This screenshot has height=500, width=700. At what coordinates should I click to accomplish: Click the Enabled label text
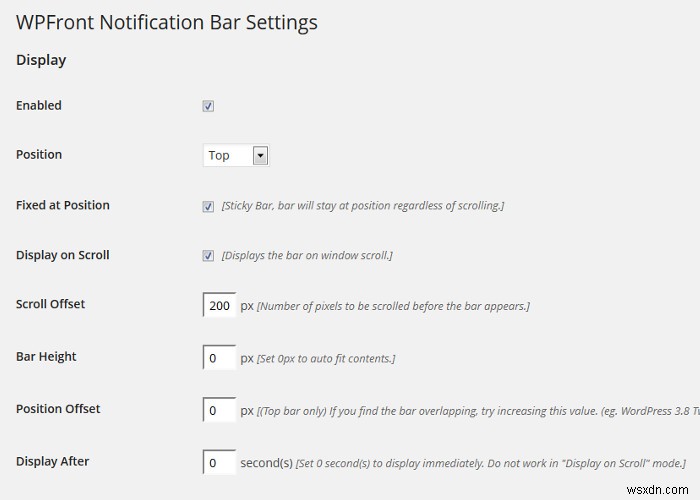tap(39, 106)
